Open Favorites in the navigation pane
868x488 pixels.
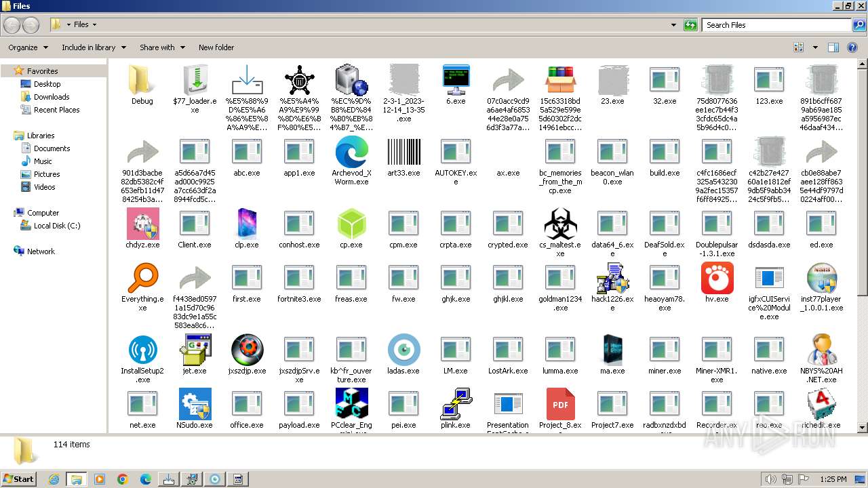click(42, 70)
